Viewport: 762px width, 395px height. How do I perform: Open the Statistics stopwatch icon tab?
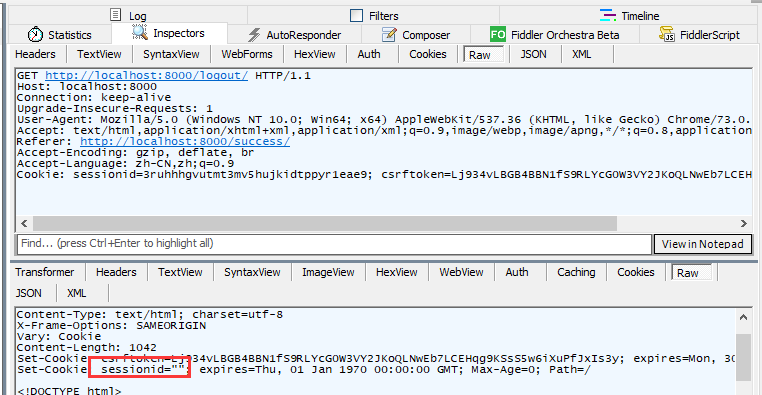click(x=35, y=34)
